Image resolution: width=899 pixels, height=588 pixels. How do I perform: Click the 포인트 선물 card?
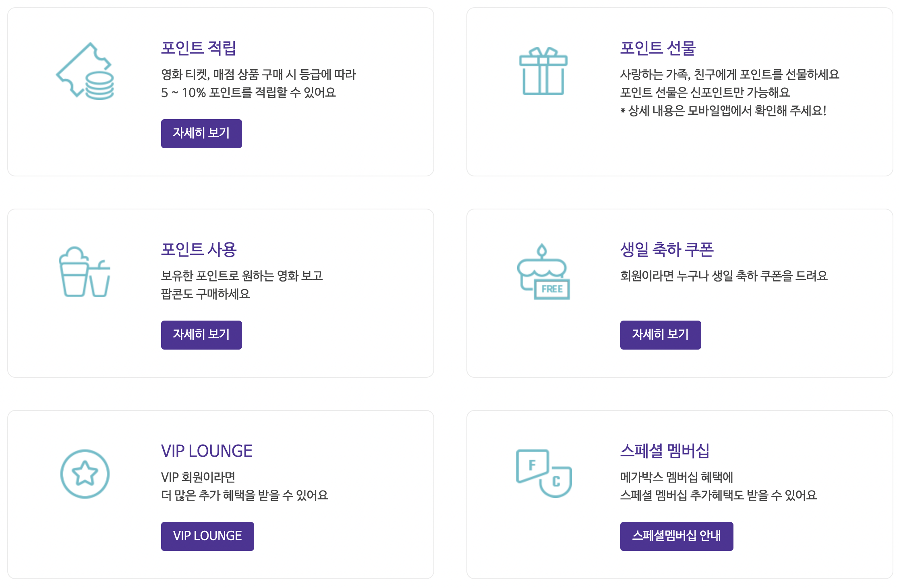point(679,93)
